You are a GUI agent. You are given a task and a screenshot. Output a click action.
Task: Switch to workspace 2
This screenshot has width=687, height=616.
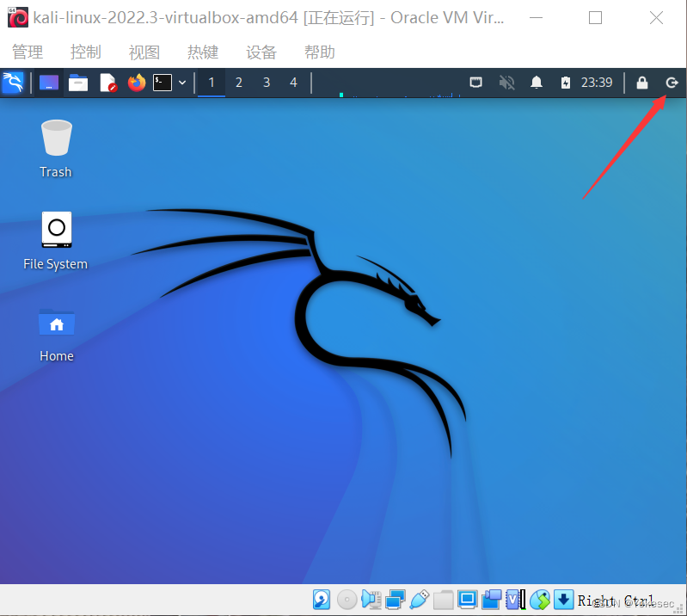coord(239,83)
